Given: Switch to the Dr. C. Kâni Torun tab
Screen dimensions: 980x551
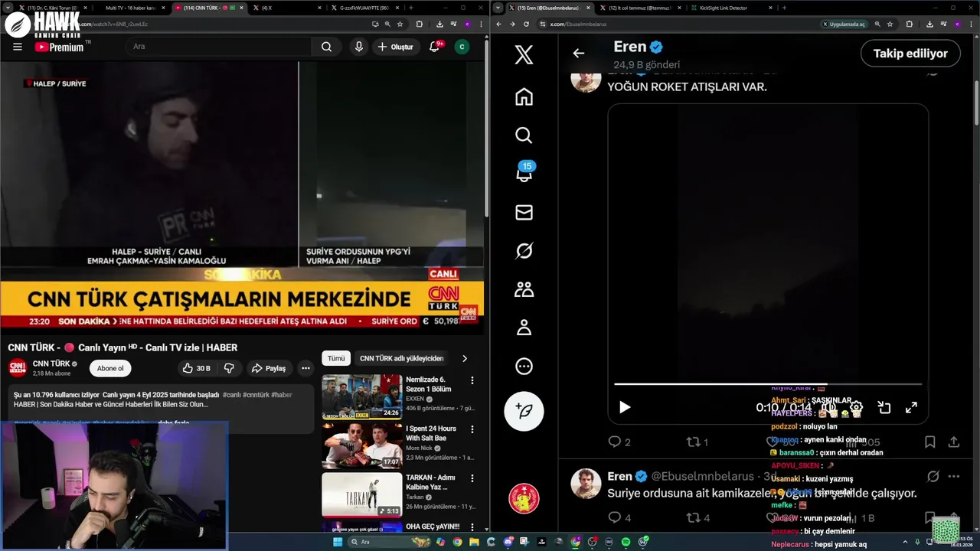Looking at the screenshot, I should (52, 8).
